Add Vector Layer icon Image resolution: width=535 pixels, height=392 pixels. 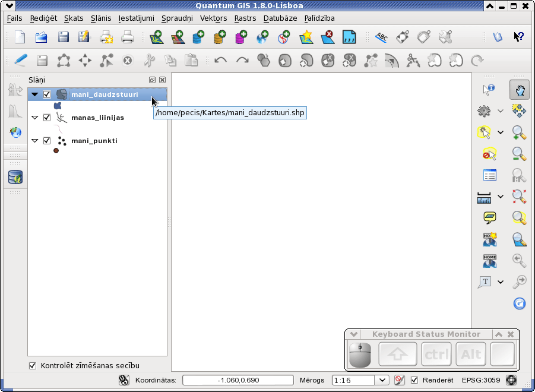(157, 37)
